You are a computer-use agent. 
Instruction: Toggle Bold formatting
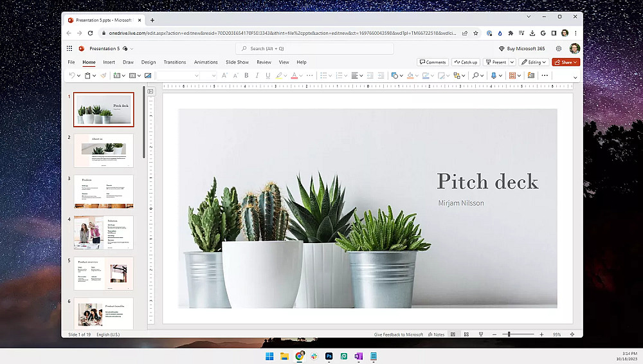point(246,75)
